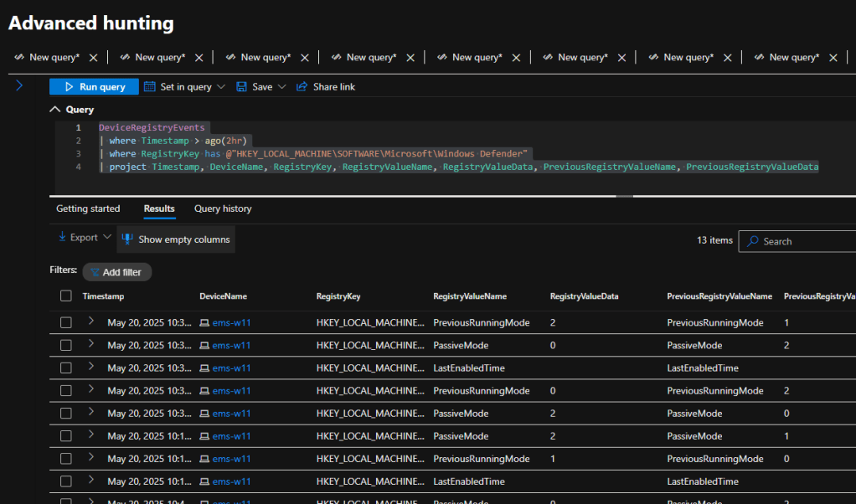Click the results Search input field
The image size is (856, 504).
pos(796,241)
